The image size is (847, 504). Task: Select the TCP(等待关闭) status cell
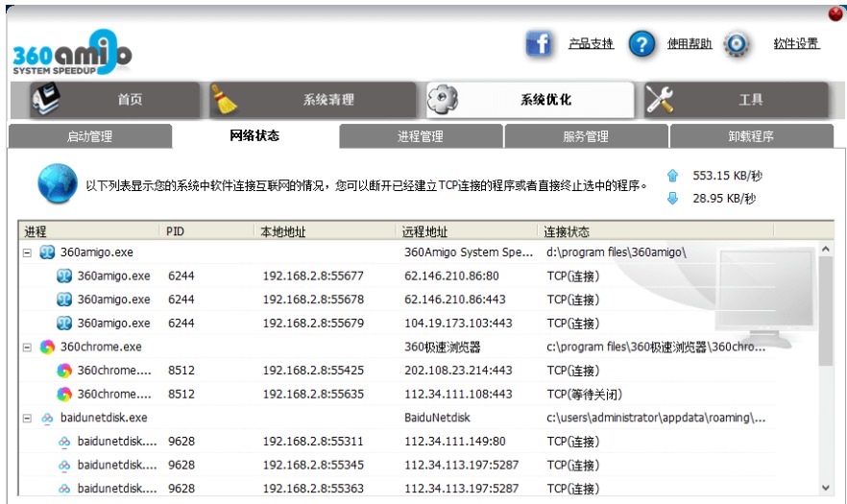pos(585,395)
